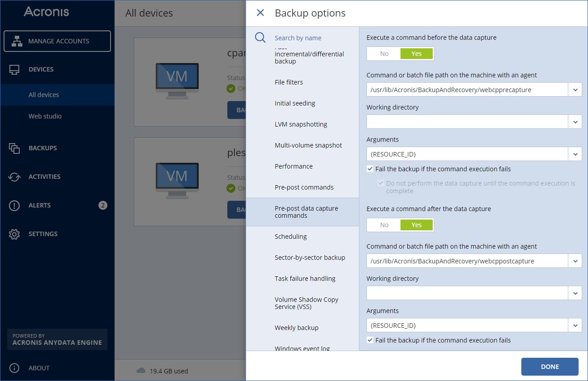Click 'Execute a command after the data capture' label
588x381 pixels.
tap(429, 209)
